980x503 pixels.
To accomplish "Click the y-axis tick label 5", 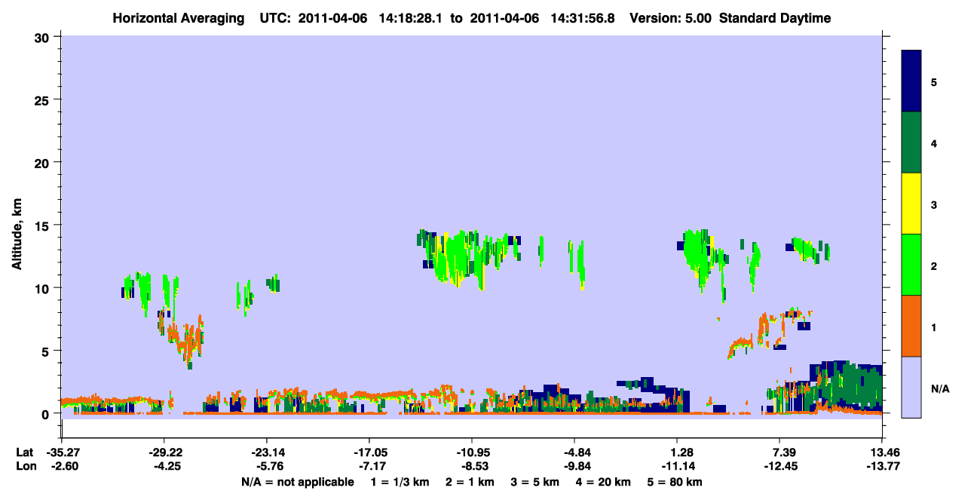I will 47,351.
